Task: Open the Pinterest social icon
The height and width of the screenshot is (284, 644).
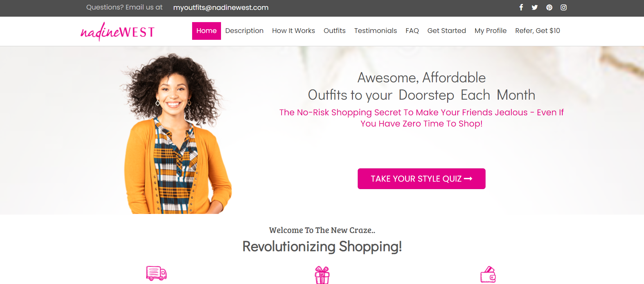Action: 549,7
